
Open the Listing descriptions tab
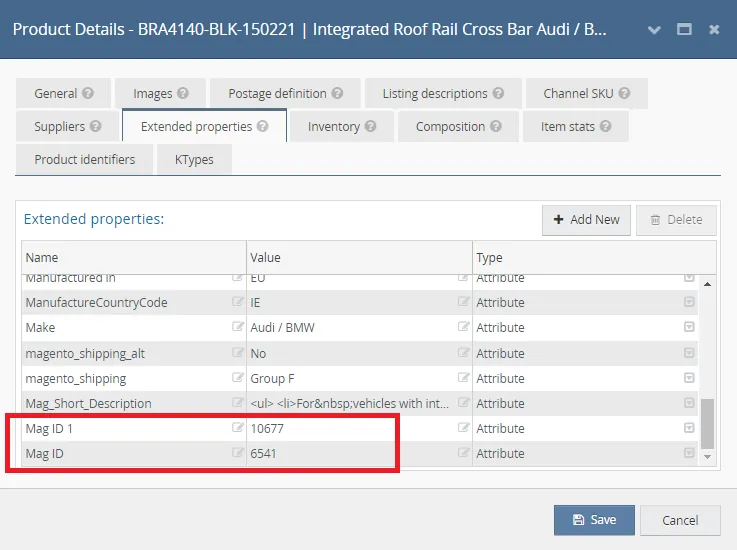[x=443, y=93]
